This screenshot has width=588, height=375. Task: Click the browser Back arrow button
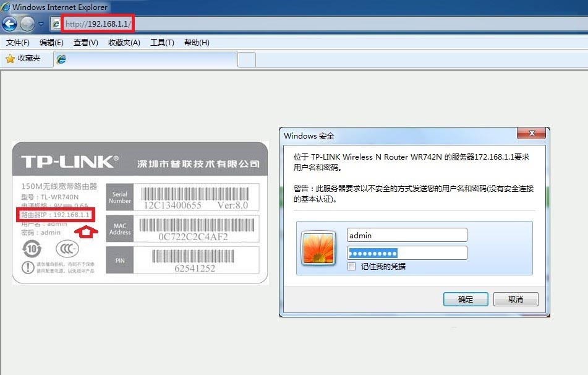(x=9, y=24)
